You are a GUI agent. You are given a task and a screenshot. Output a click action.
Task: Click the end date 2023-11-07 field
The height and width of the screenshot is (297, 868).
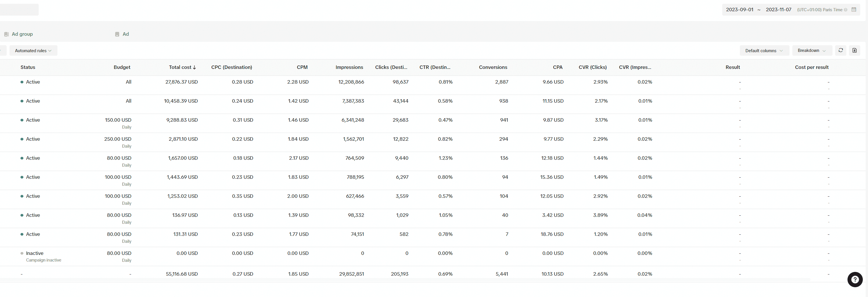(x=778, y=10)
